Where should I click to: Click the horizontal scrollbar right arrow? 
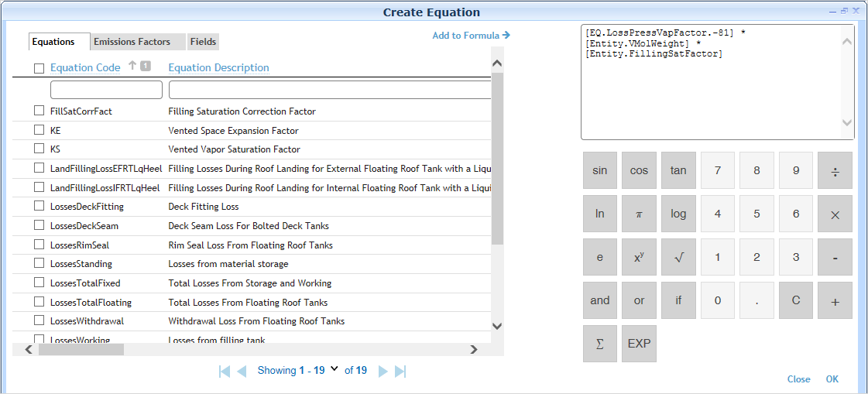(473, 350)
